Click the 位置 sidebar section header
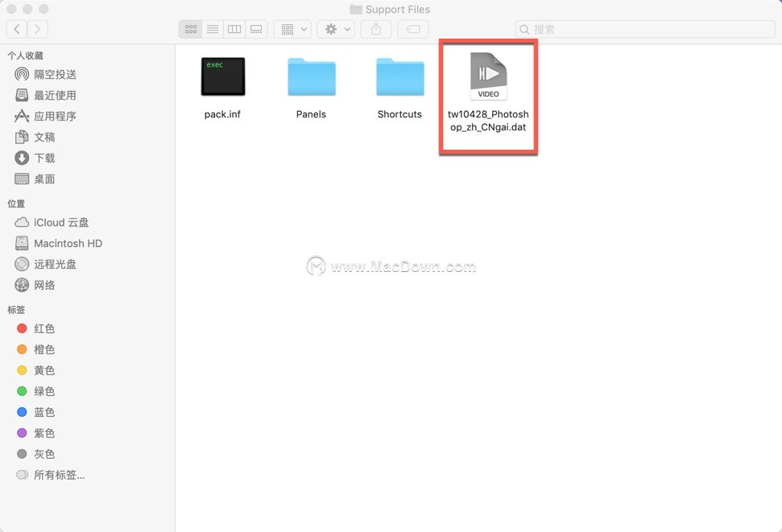 point(16,204)
